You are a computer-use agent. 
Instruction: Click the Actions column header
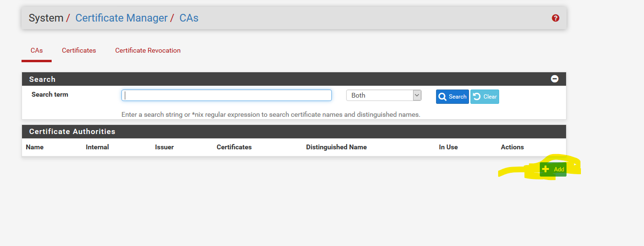(x=512, y=147)
